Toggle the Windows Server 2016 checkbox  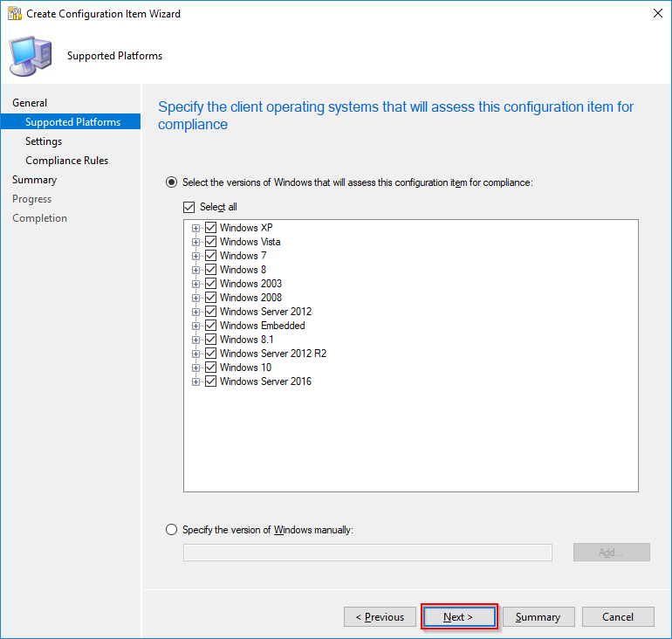coord(210,381)
